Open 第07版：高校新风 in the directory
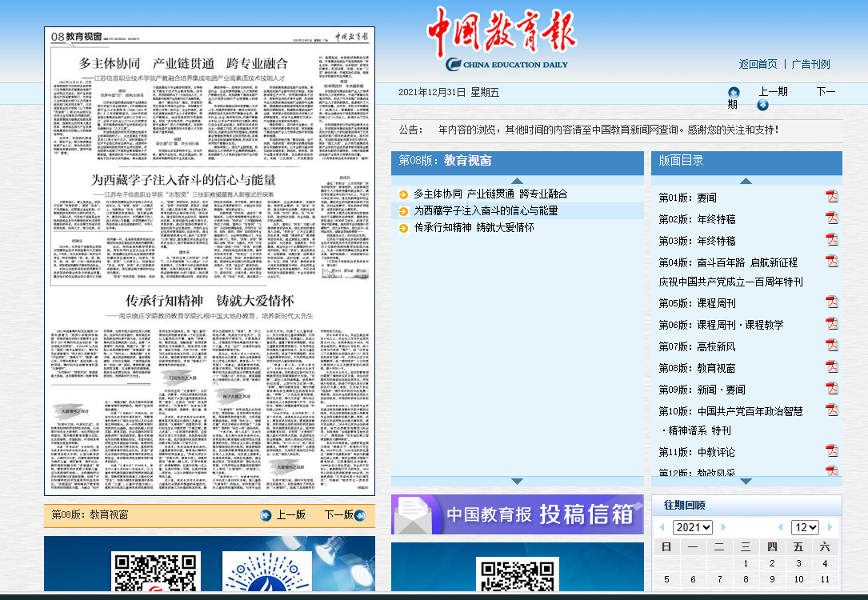This screenshot has height=600, width=868. (x=697, y=346)
